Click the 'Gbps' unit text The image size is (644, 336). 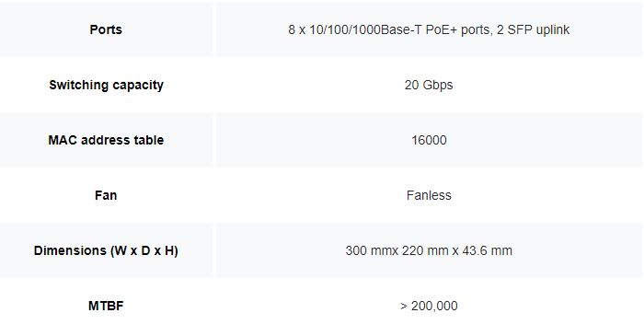[x=438, y=85]
